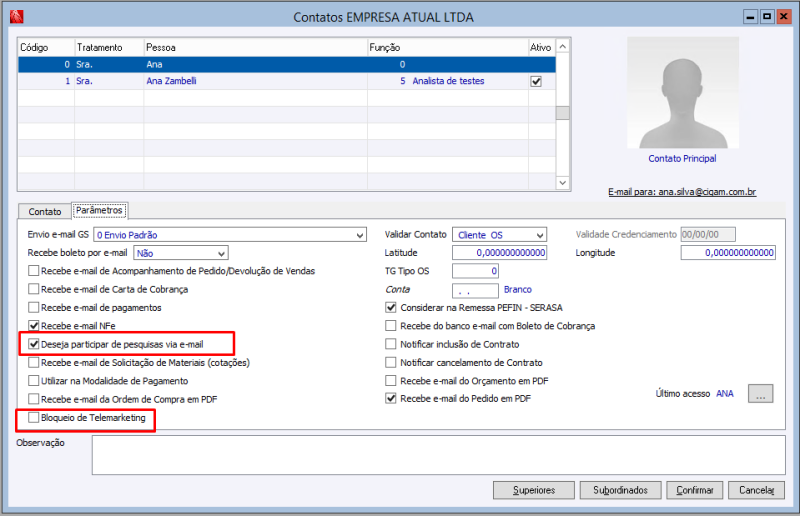
Task: Enable Recebe e-mail de Carta de Cobrança
Action: pos(34,289)
